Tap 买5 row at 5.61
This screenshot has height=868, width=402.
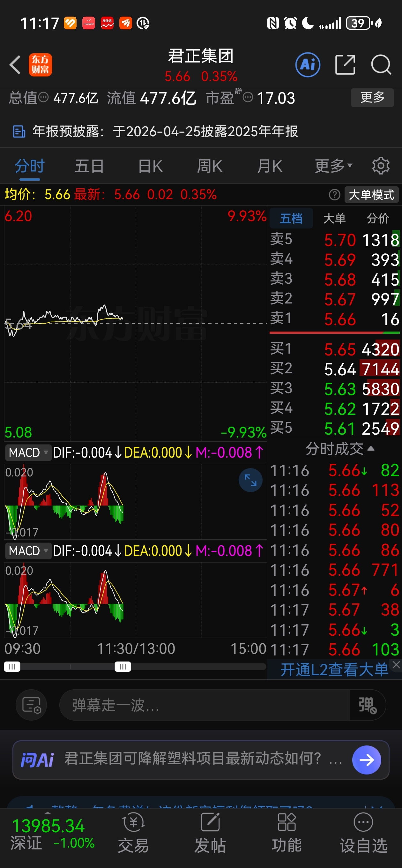(335, 428)
